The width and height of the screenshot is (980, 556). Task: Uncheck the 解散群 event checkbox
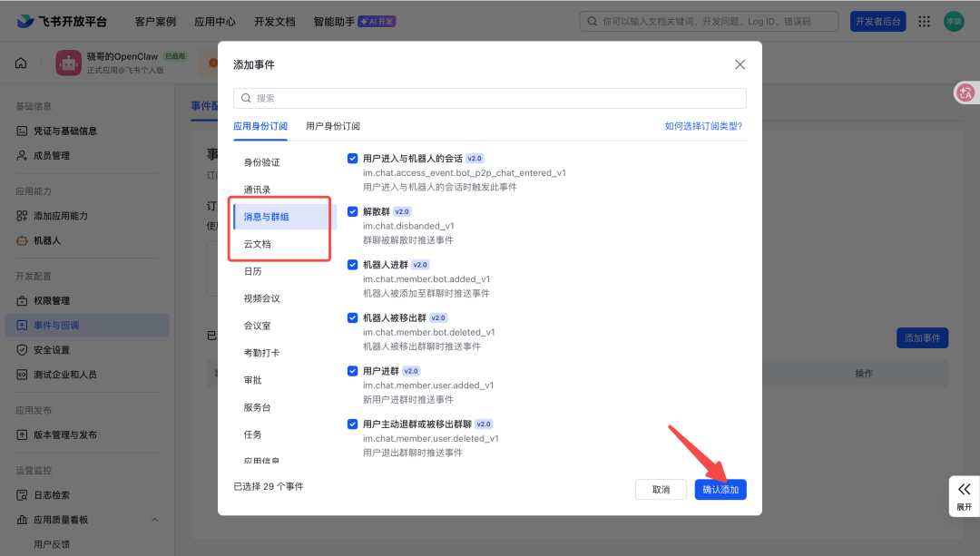pos(353,211)
